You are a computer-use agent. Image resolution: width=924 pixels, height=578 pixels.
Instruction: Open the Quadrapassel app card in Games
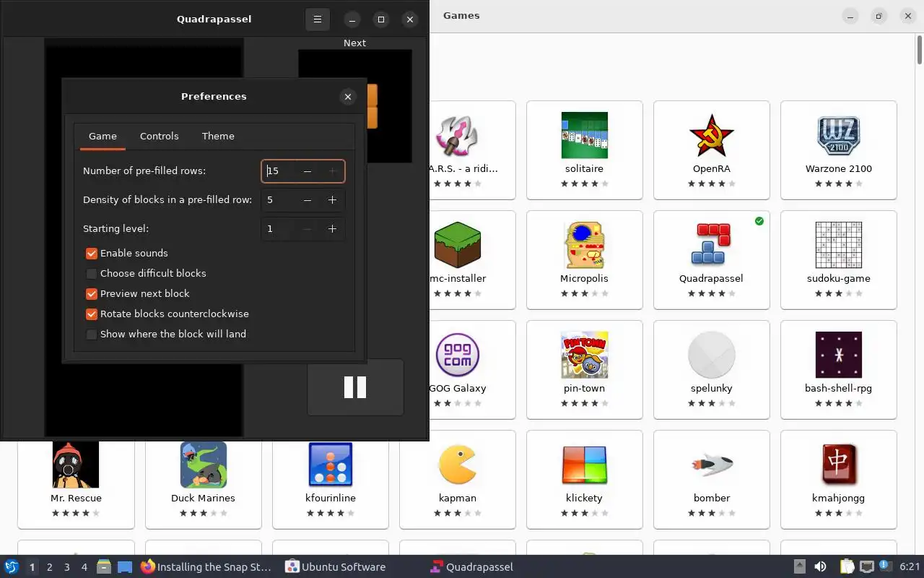click(712, 259)
